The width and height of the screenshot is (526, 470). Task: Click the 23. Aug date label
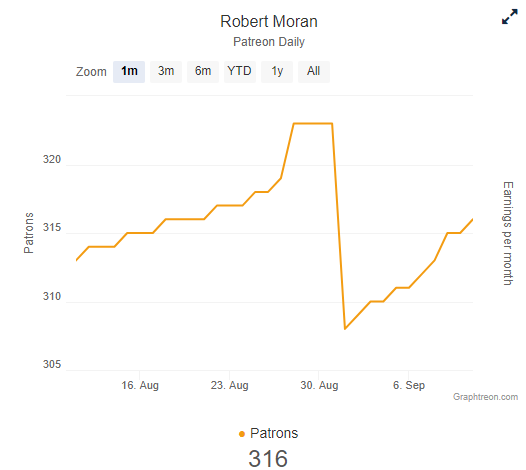click(229, 385)
